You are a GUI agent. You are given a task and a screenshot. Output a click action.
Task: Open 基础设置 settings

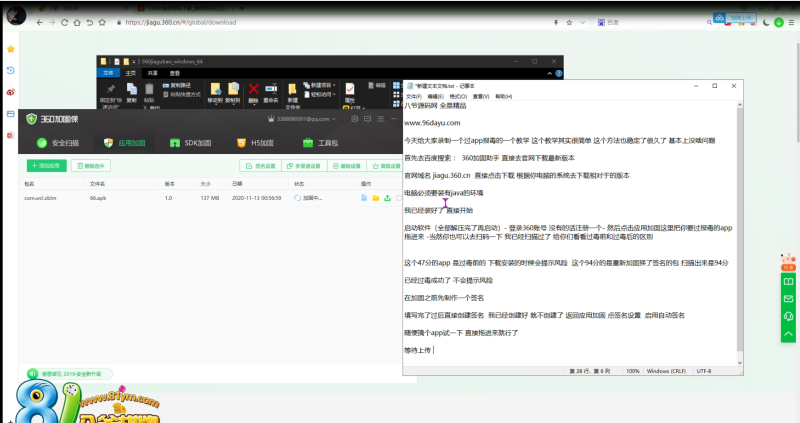tap(346, 166)
